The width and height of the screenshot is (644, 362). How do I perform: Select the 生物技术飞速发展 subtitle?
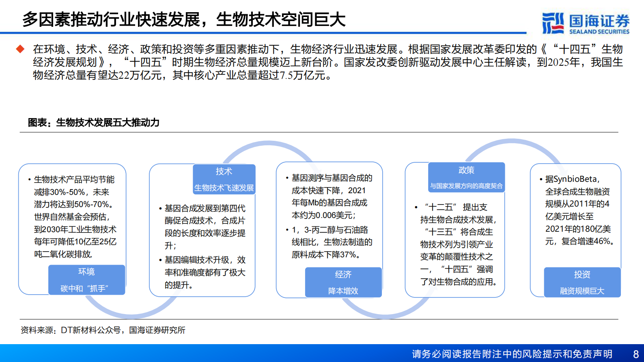(224, 188)
